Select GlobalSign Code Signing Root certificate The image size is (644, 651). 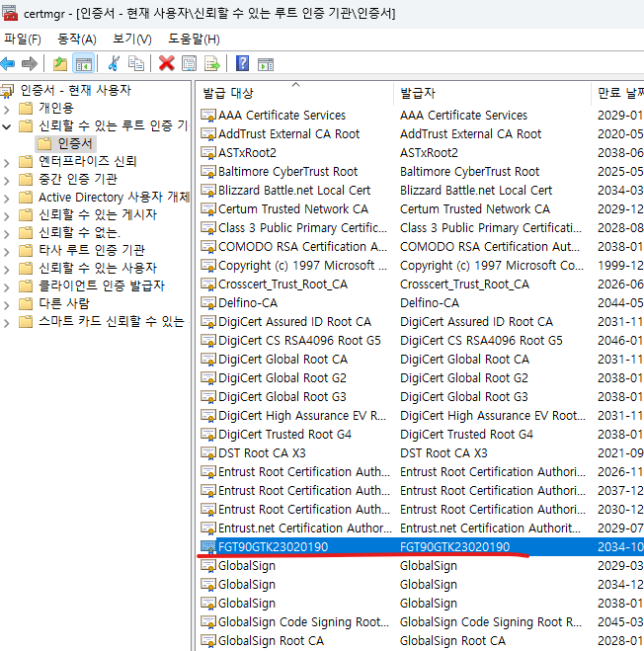point(421,622)
